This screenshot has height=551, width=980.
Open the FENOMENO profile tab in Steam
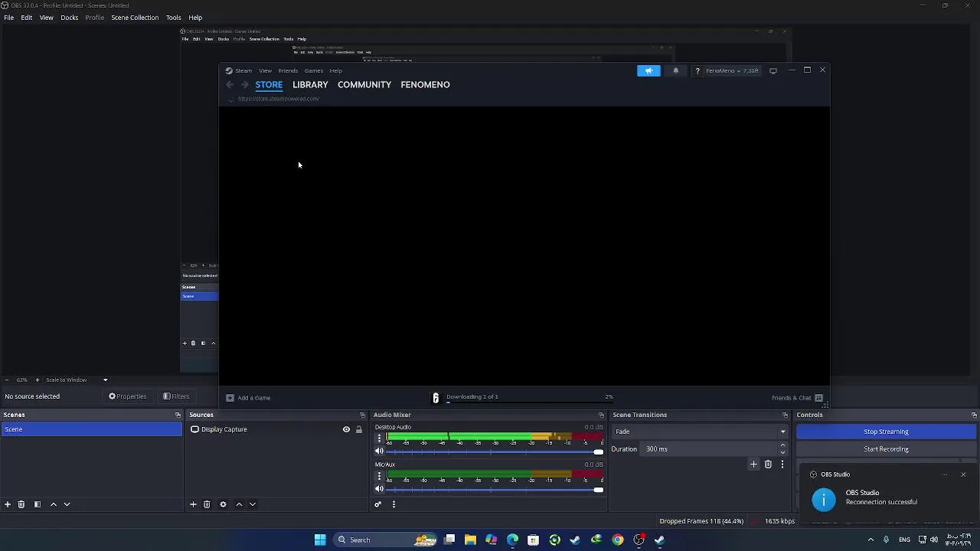pos(425,85)
